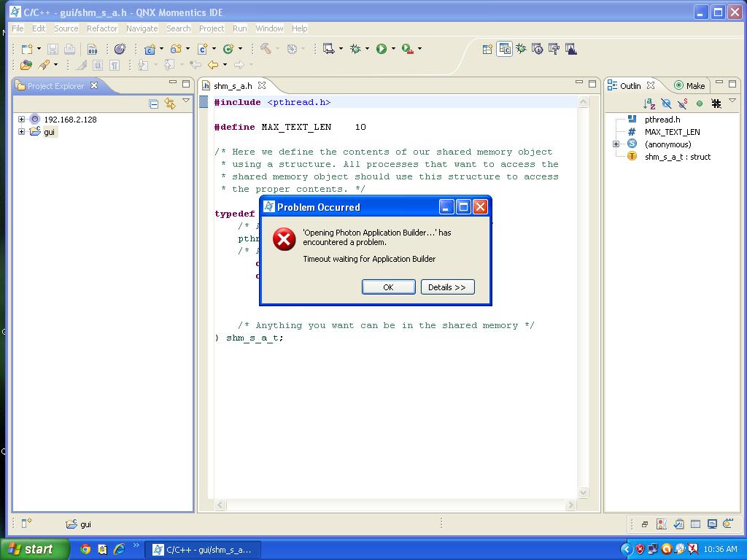The image size is (747, 560).
Task: Click the C/C++ perspective icon
Action: [x=504, y=49]
